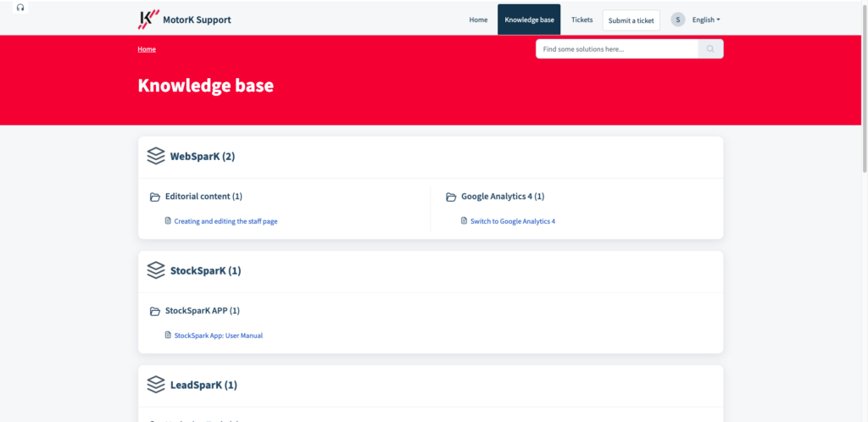Open Switch to Google Analytics 4 article

coord(513,221)
